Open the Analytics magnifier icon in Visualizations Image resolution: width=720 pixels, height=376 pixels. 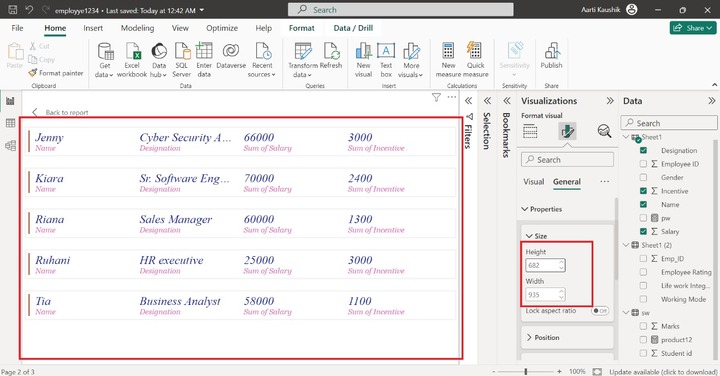pyautogui.click(x=604, y=131)
